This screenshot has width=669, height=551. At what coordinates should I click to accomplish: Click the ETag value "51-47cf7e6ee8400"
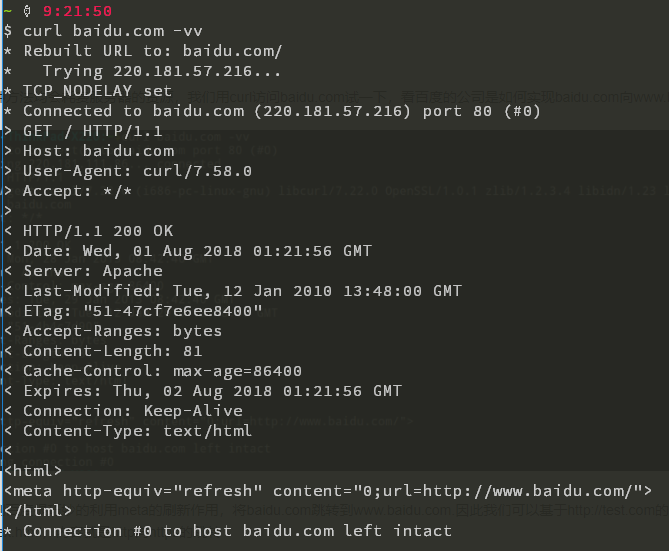point(173,311)
